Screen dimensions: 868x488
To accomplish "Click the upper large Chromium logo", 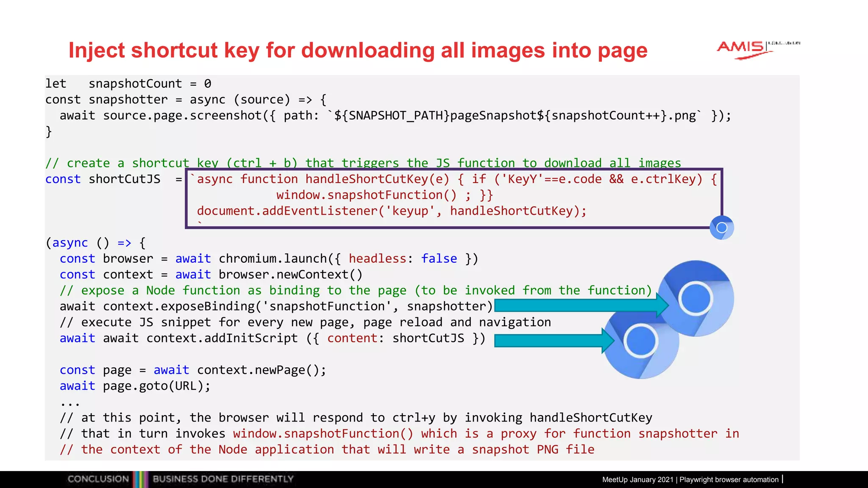I will pyautogui.click(x=696, y=299).
